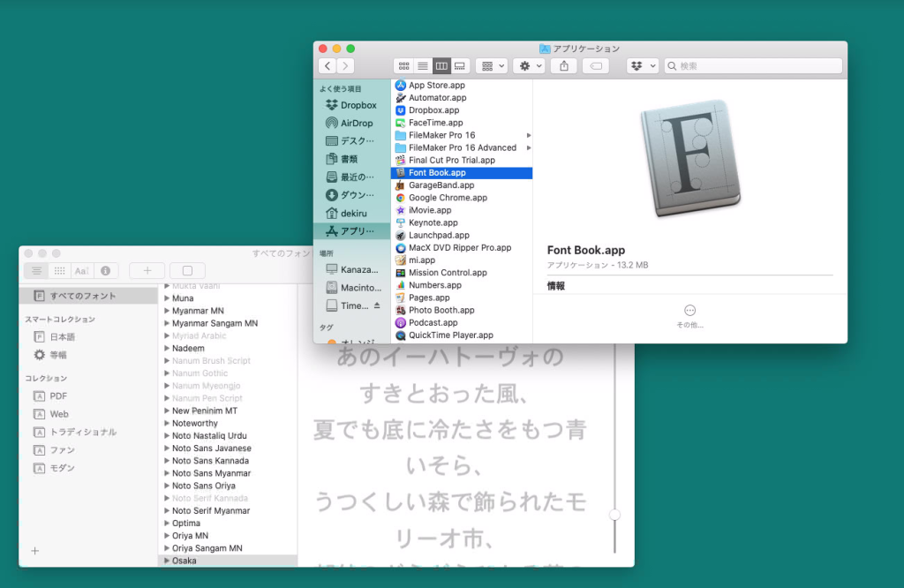
Task: Switch Font Book to custom text preview
Action: pyautogui.click(x=82, y=271)
